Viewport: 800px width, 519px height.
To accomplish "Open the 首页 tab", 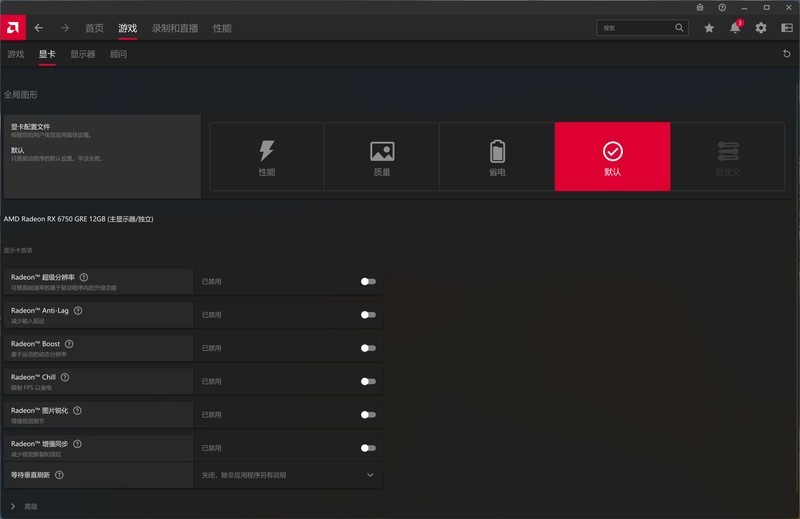I will tap(94, 28).
